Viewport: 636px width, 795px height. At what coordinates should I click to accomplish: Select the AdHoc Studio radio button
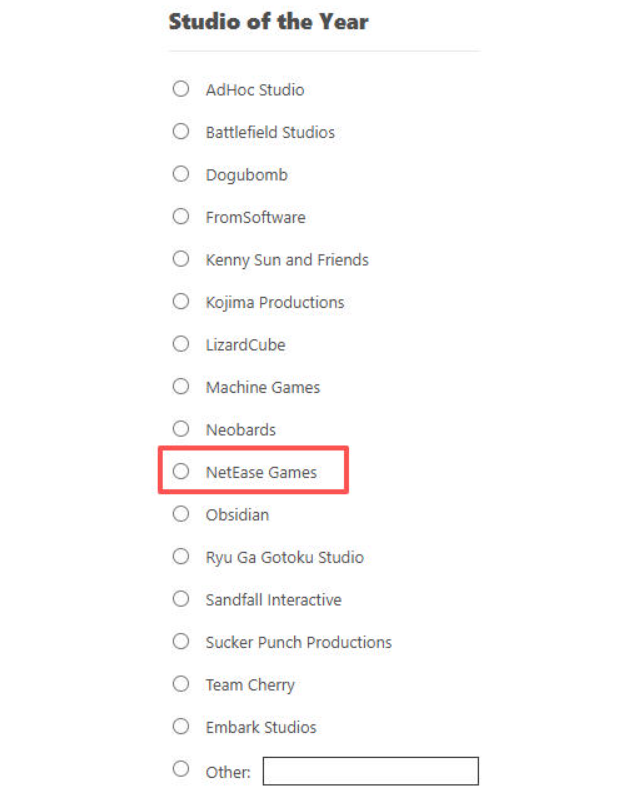click(181, 89)
